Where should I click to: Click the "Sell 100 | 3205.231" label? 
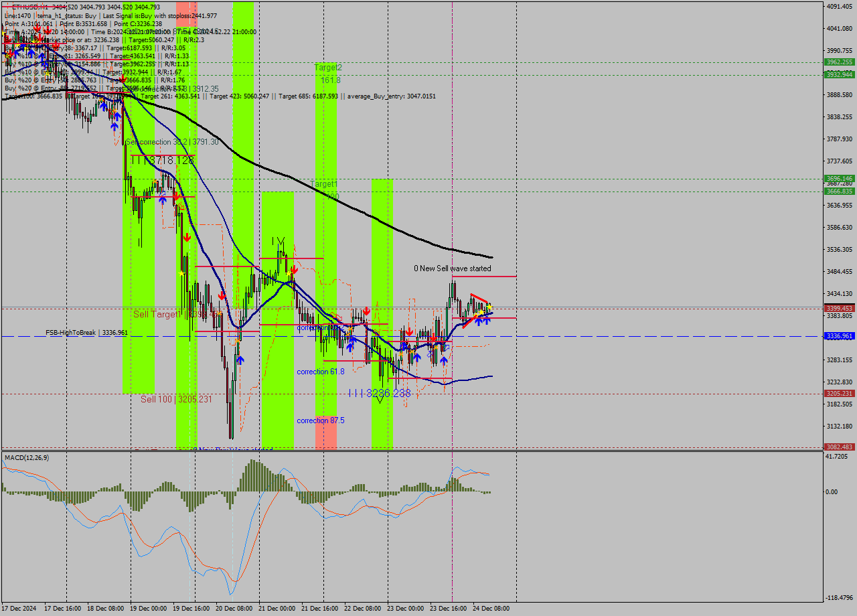tap(176, 399)
